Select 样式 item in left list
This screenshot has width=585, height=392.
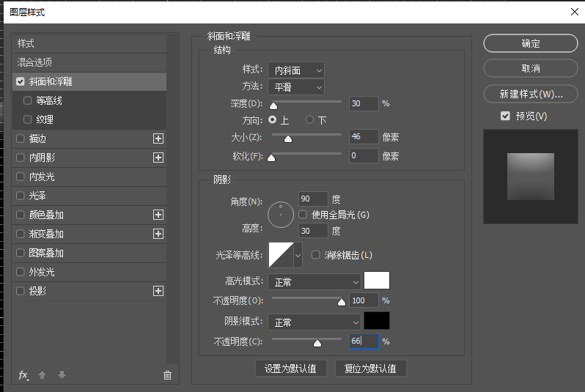(x=89, y=43)
